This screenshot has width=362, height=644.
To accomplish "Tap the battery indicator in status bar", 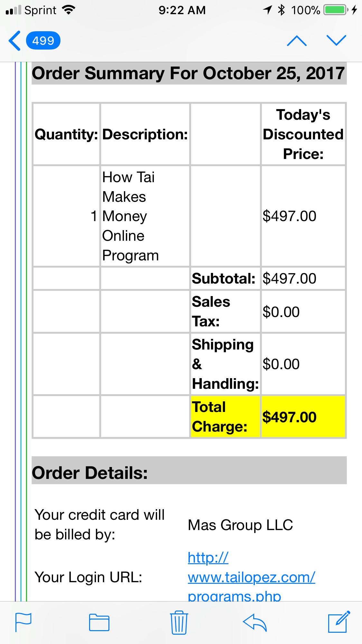I will coord(336,10).
